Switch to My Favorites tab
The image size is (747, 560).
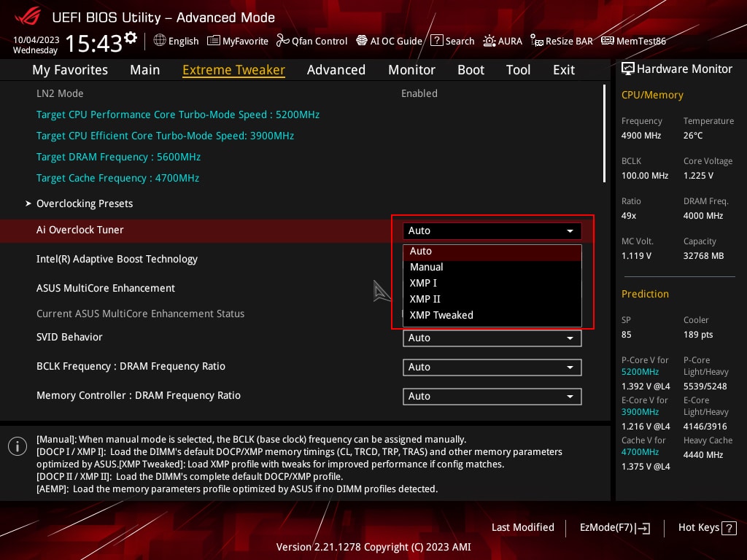[70, 70]
